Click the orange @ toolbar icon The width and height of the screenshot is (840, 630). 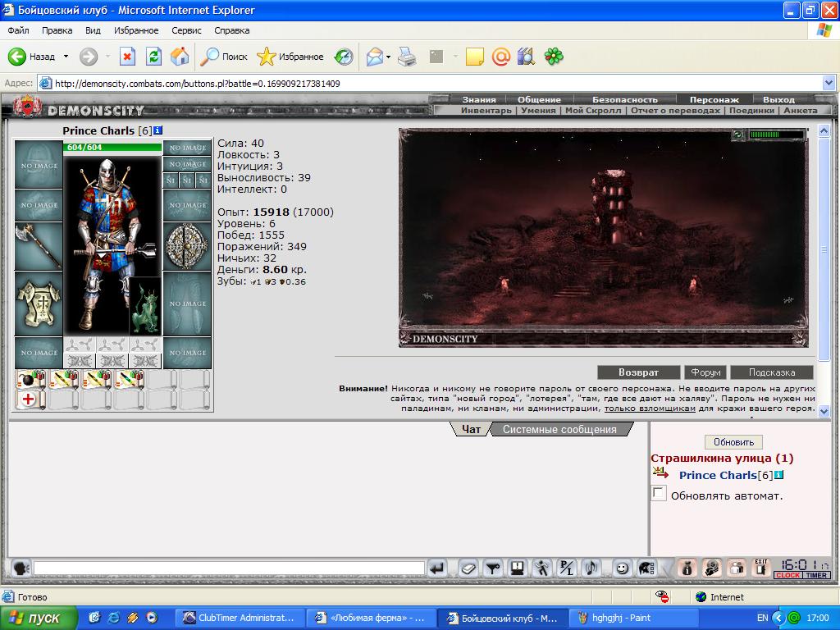pos(501,57)
